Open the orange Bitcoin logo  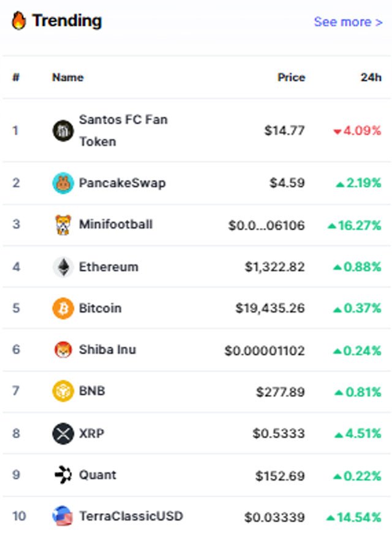[x=63, y=308]
